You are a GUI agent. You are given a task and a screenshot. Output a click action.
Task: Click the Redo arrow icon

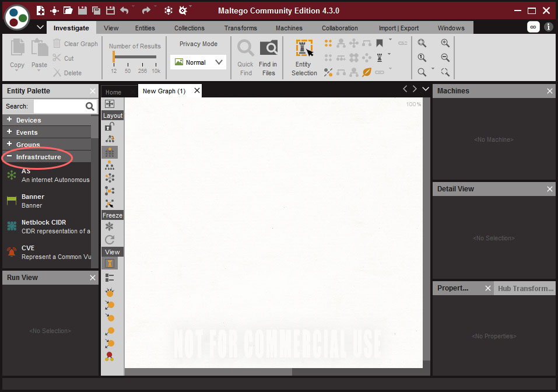point(146,10)
